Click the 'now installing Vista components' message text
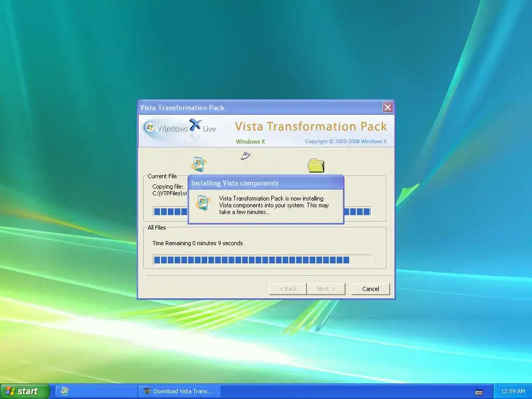The height and width of the screenshot is (399, 532). pos(274,205)
